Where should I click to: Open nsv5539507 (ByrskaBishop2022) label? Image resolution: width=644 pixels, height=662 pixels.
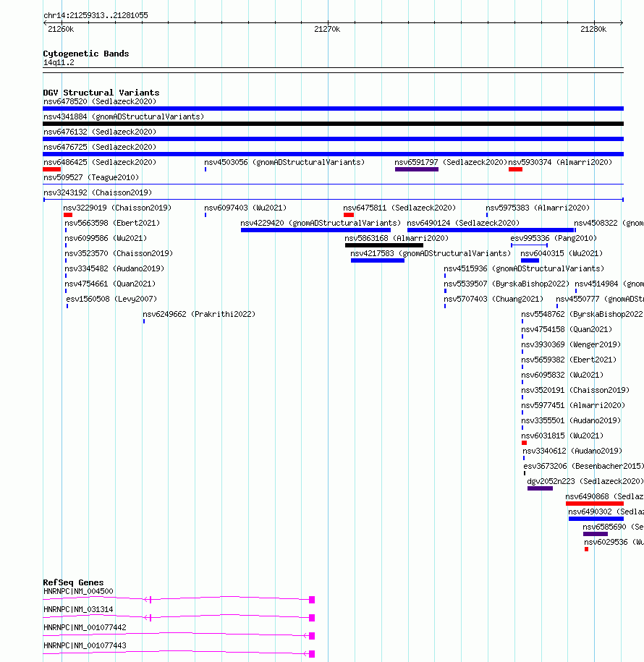[507, 284]
